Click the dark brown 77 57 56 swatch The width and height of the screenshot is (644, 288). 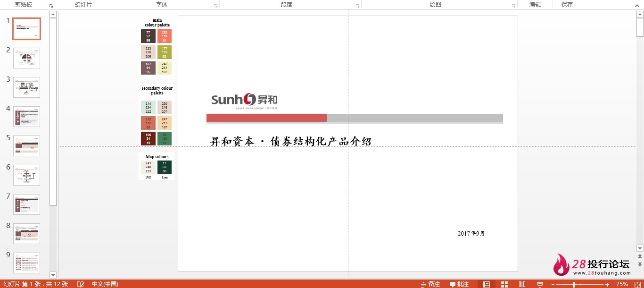[x=148, y=36]
